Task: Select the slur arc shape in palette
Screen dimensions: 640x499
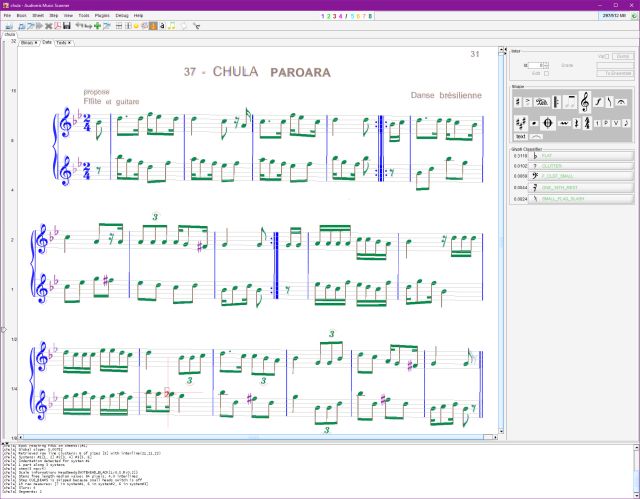Action: 536,136
